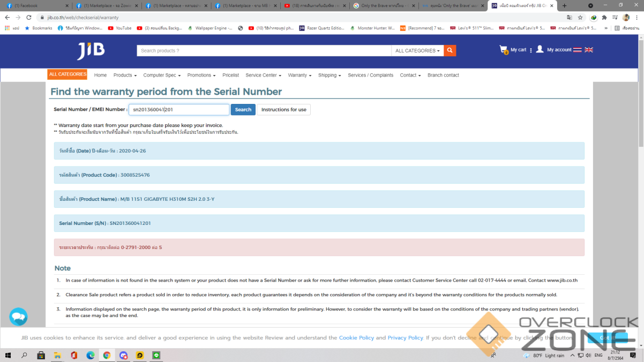Open the live chat bubble icon
Image resolution: width=644 pixels, height=362 pixels.
pos(18,317)
